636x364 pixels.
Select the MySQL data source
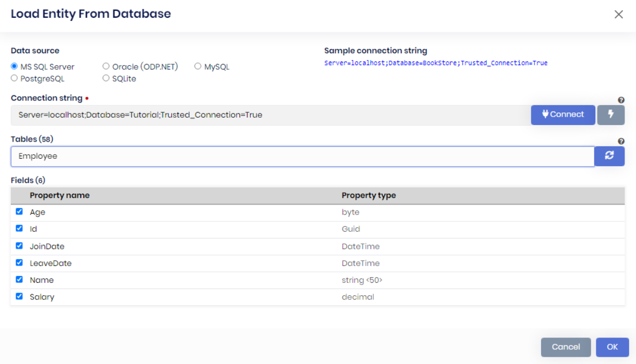(198, 66)
